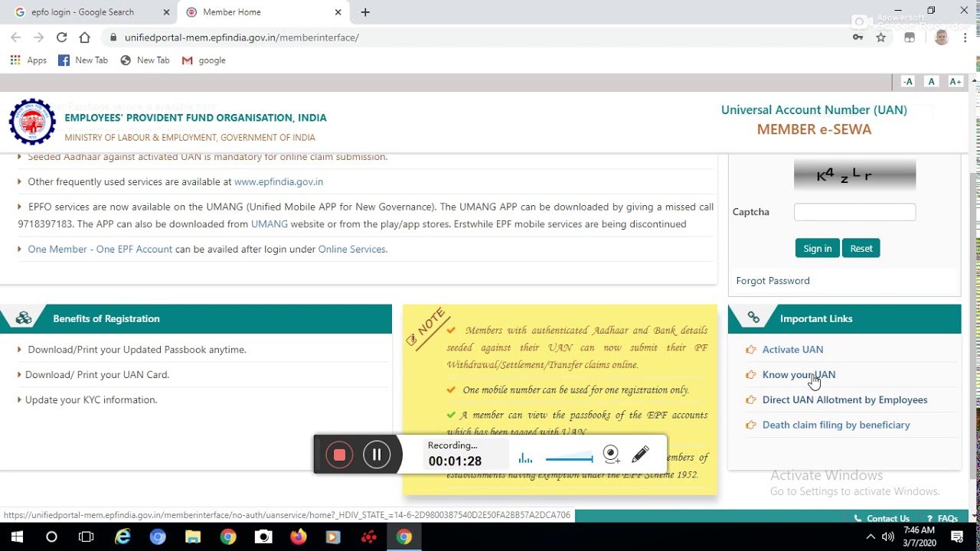
Task: Open One Member - One EPF Account link
Action: [x=100, y=249]
